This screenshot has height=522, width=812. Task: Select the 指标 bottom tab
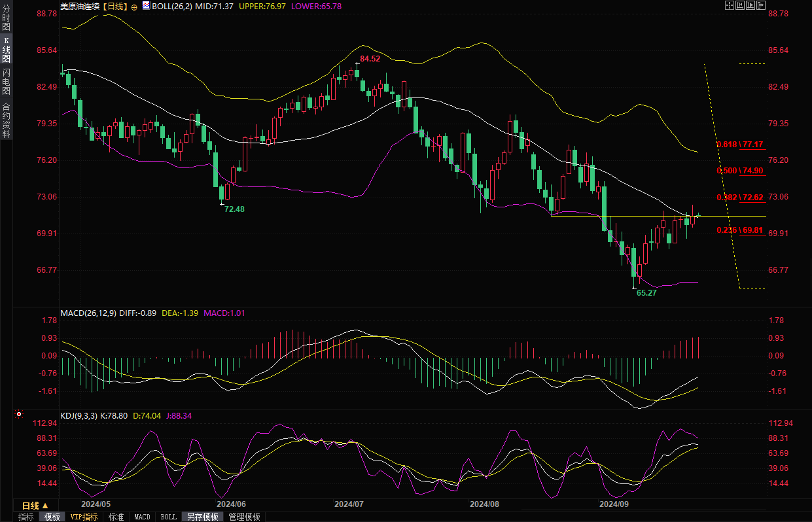click(26, 517)
